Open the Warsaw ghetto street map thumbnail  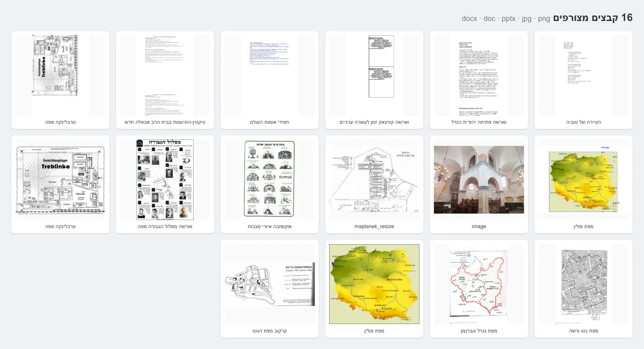pos(584,284)
